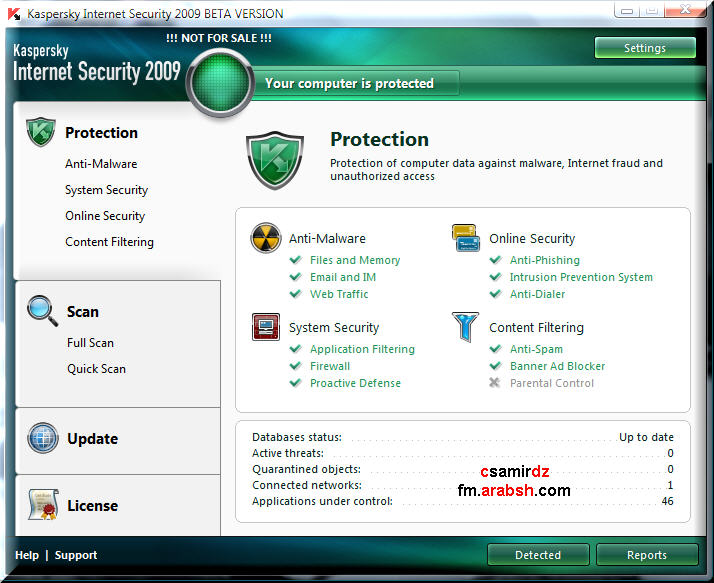Click the System Security monitor icon

pyautogui.click(x=265, y=327)
